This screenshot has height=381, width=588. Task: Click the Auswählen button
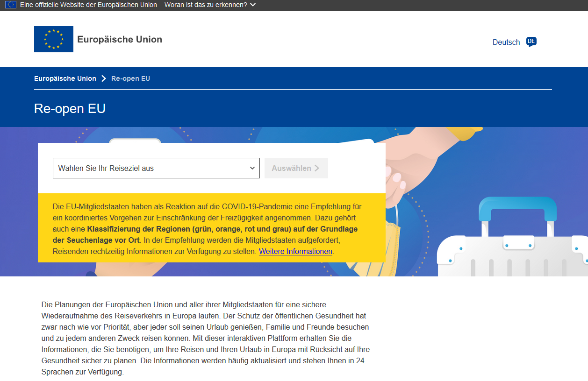[296, 168]
